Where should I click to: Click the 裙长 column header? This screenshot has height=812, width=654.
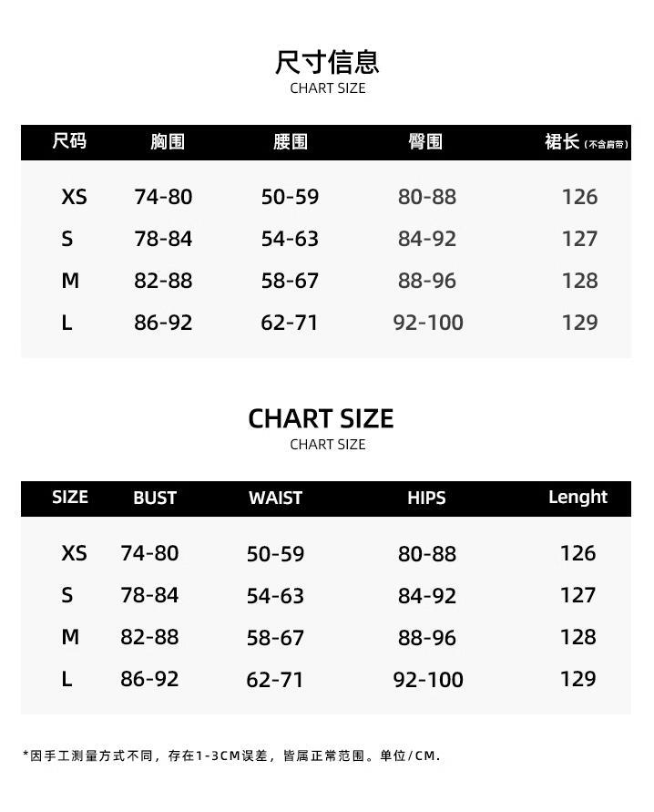pyautogui.click(x=562, y=142)
